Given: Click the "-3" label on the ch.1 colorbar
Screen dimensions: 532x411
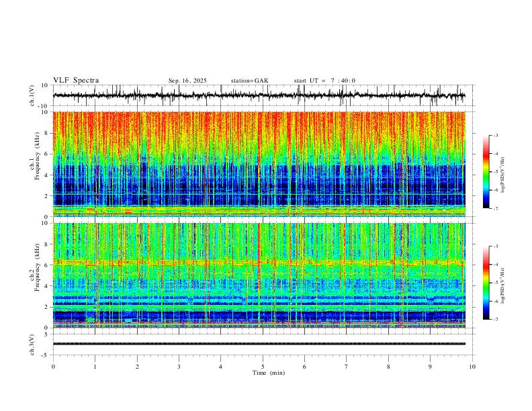Looking at the screenshot, I should (x=496, y=135).
